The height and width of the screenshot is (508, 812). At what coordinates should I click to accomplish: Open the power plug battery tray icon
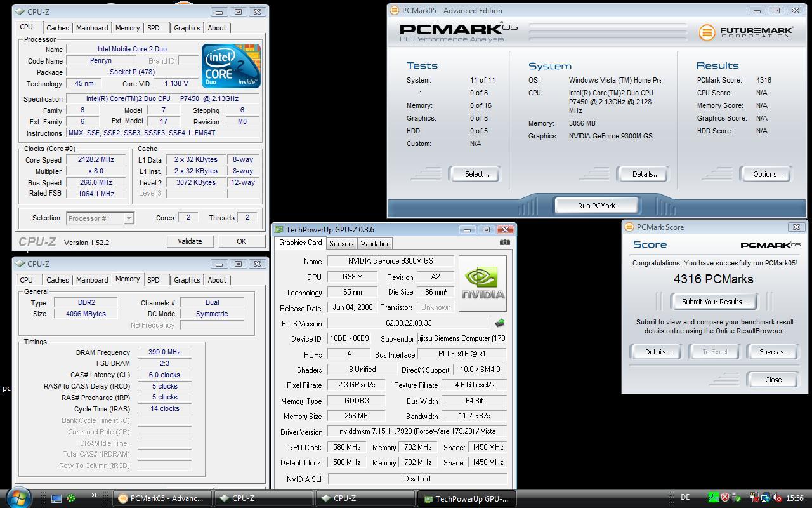pos(754,498)
